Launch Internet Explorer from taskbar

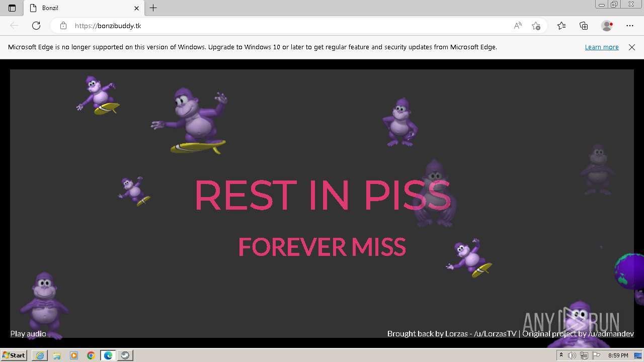click(x=40, y=355)
